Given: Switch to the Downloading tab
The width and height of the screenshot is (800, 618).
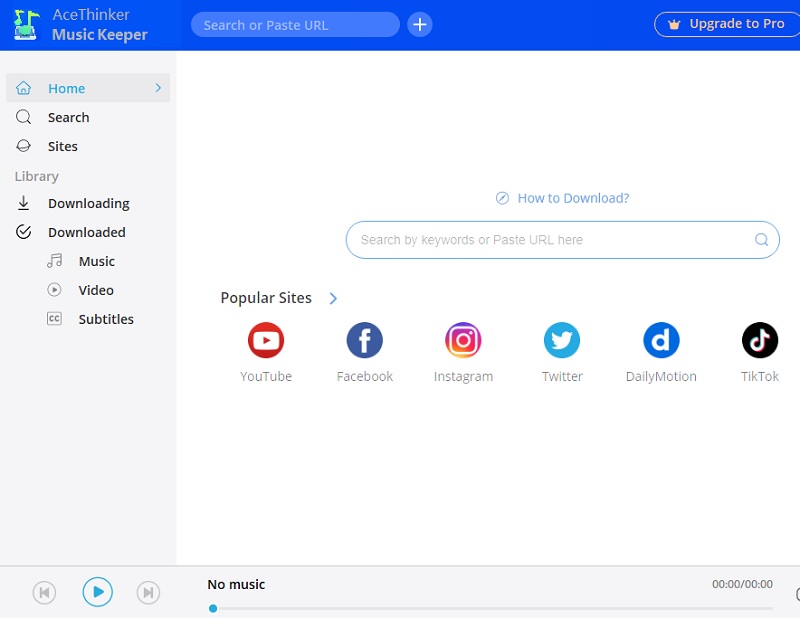Looking at the screenshot, I should [88, 203].
